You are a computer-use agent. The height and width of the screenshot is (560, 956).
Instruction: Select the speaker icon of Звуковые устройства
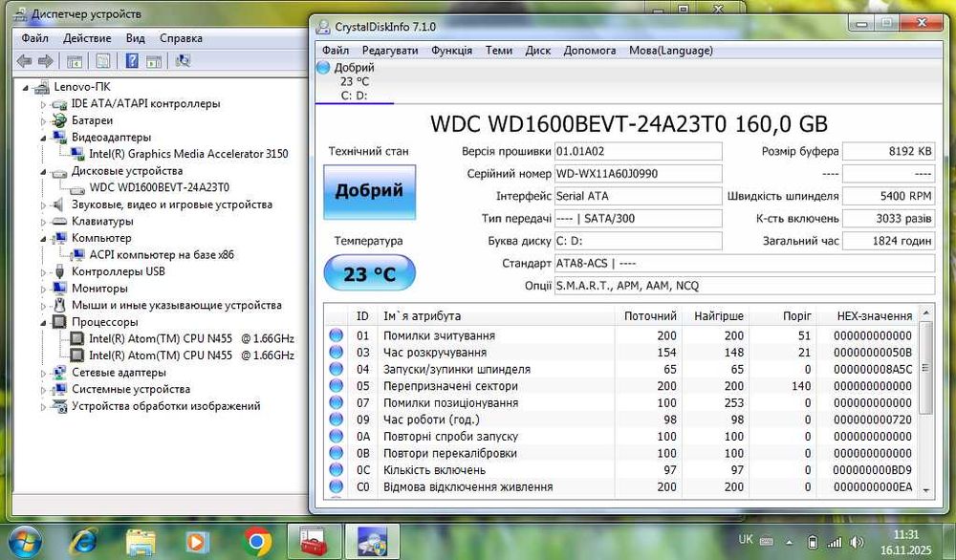click(x=58, y=205)
